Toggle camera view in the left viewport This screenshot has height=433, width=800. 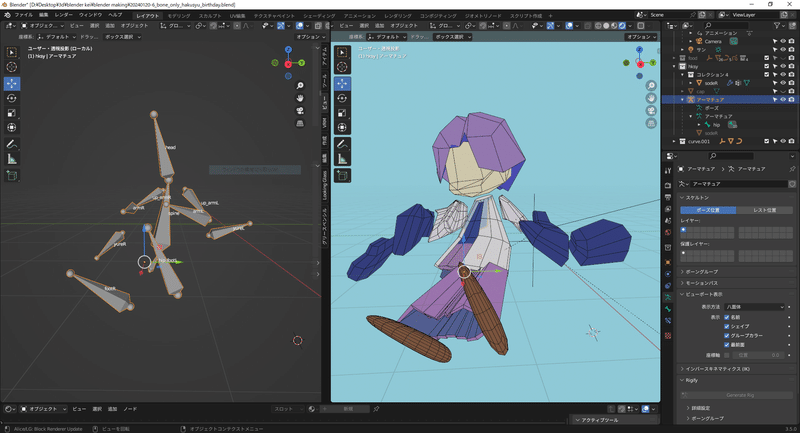point(300,111)
